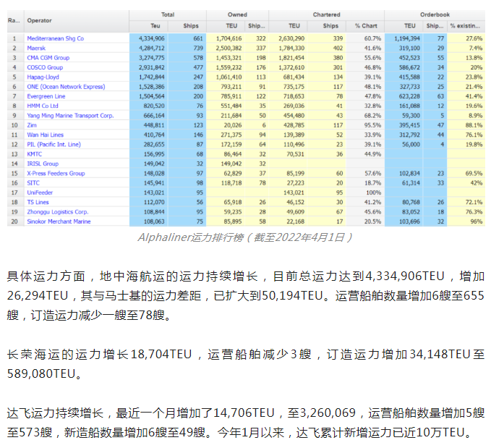Open the COSCO Group link
Viewport: 491px width, 448px height.
point(45,67)
